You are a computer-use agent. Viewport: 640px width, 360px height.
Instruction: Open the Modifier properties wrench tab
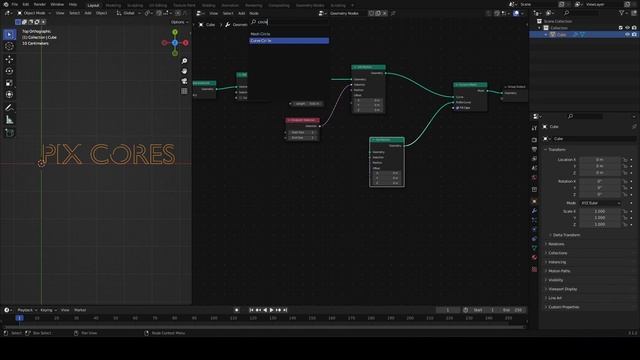534,211
